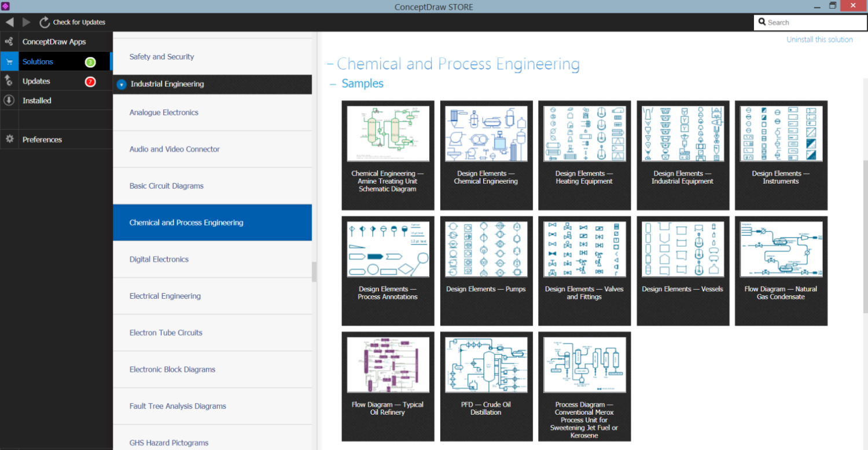Select Audio and Video Connector solution
The width and height of the screenshot is (868, 450).
click(212, 149)
